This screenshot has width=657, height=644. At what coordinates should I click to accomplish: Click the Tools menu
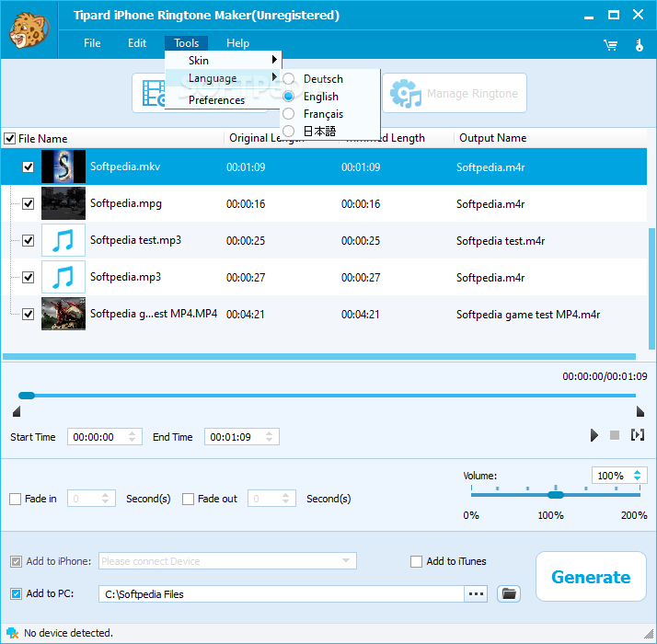[187, 43]
